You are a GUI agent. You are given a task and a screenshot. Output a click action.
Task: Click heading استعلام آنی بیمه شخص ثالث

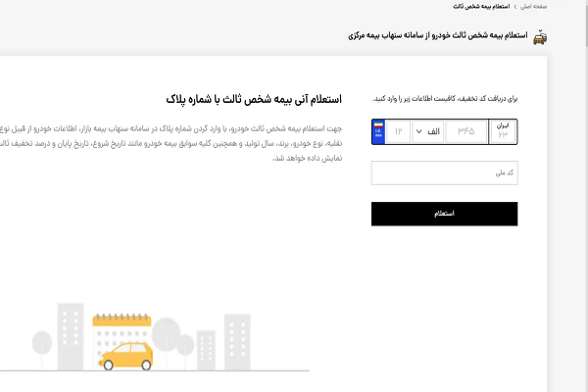click(x=255, y=100)
